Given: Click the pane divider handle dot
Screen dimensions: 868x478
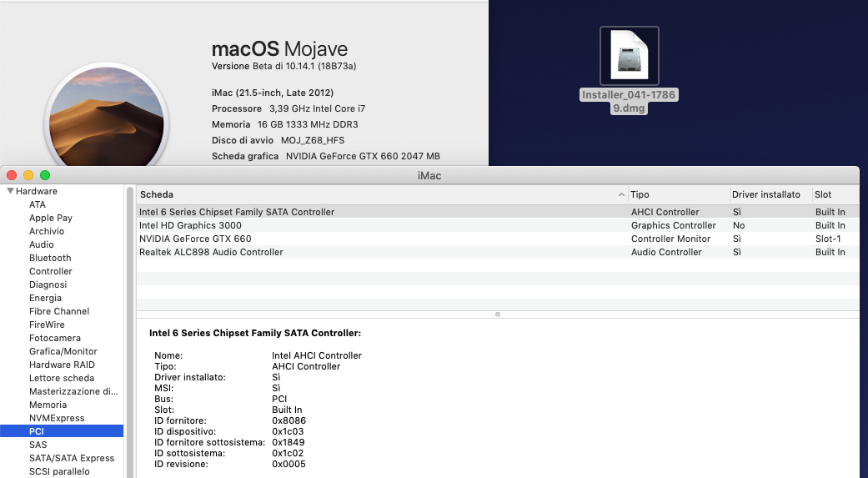Looking at the screenshot, I should pos(498,314).
